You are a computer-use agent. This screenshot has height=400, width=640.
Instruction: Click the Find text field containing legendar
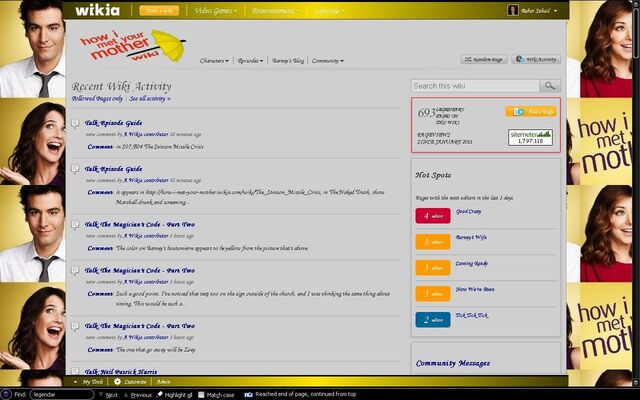click(61, 395)
